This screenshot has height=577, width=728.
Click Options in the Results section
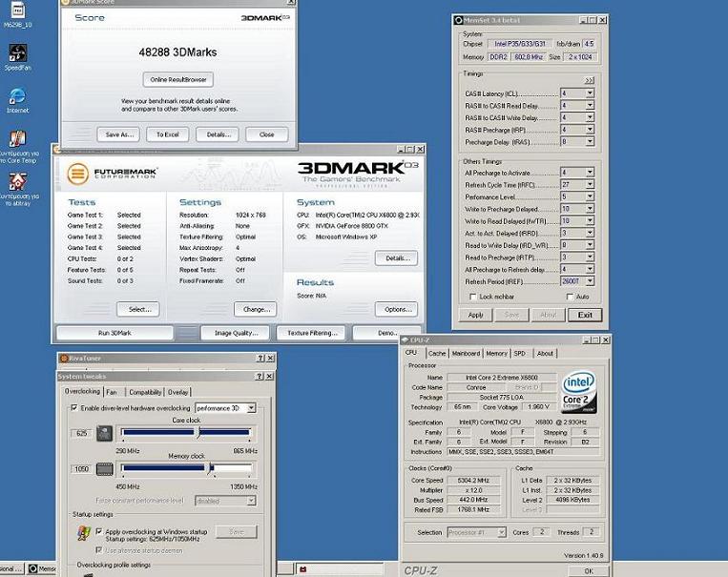tap(397, 309)
